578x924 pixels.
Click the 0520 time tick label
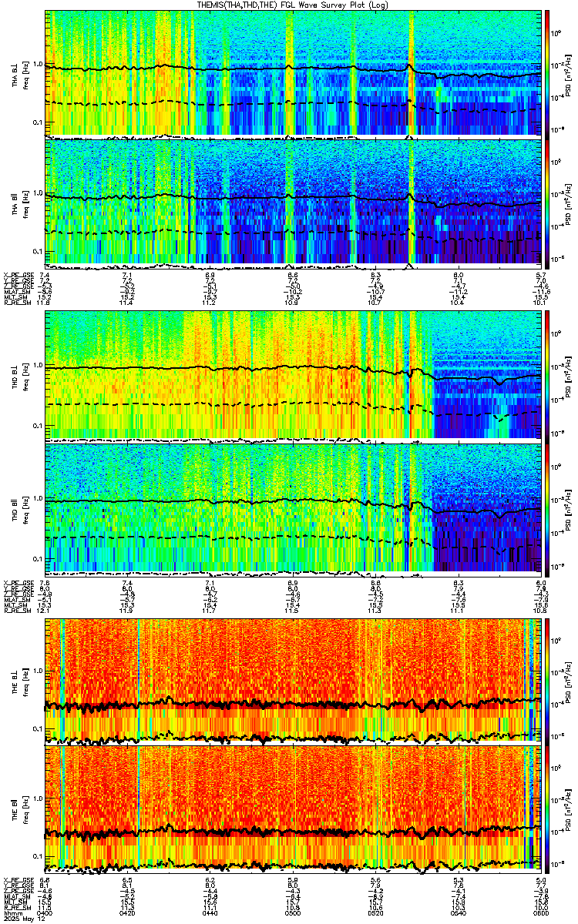pyautogui.click(x=375, y=914)
